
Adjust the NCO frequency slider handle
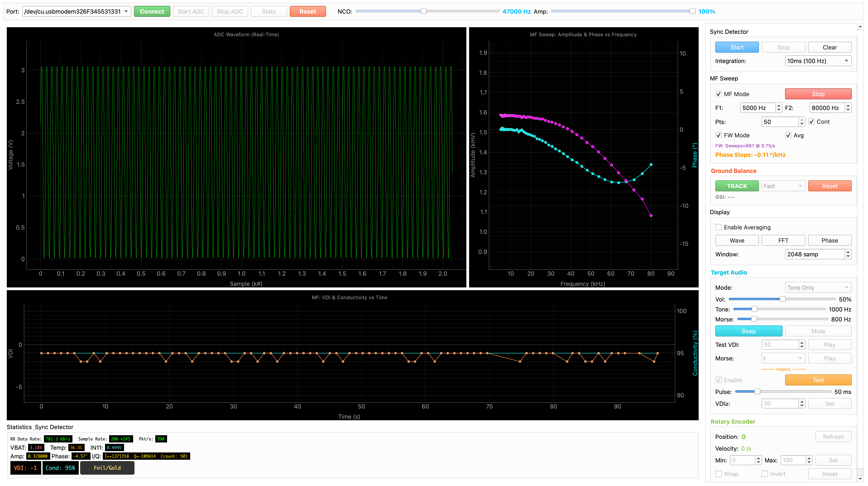(x=423, y=11)
